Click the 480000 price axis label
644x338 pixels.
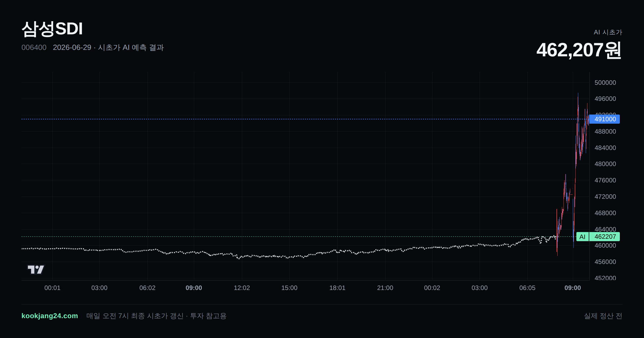click(x=605, y=164)
